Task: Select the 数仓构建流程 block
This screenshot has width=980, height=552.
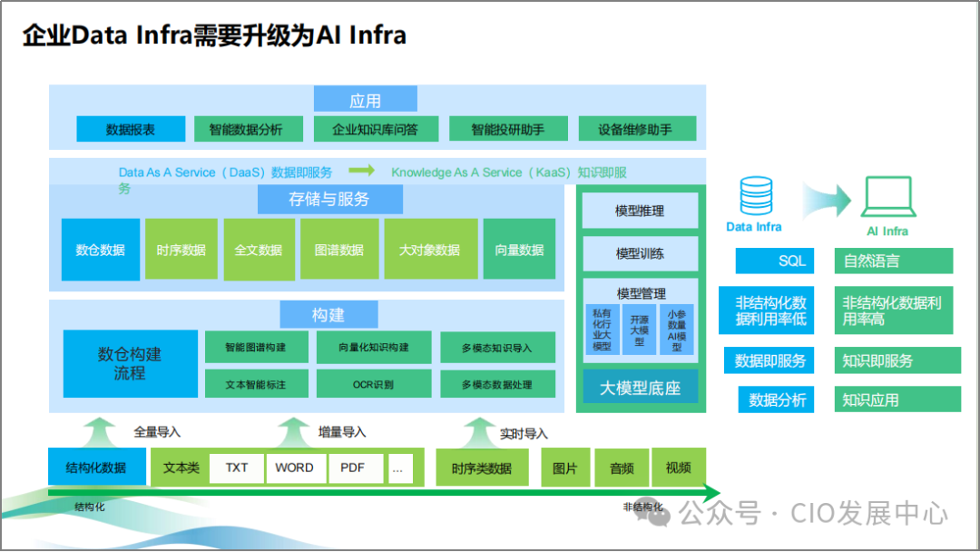Action: pyautogui.click(x=130, y=364)
